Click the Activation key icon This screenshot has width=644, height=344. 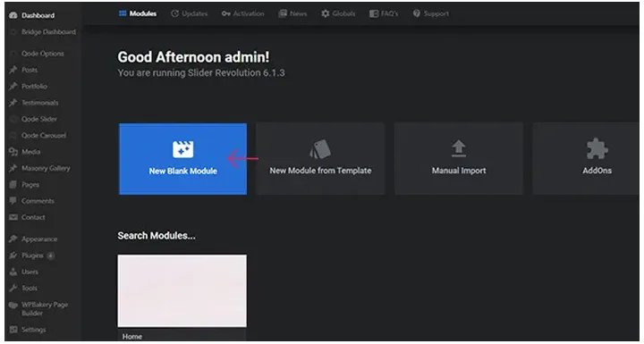tap(226, 13)
